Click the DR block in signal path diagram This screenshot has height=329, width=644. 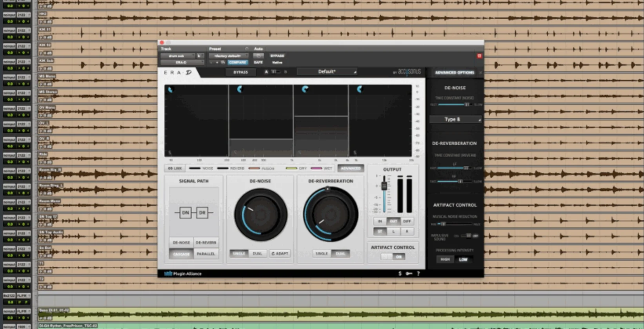point(202,213)
